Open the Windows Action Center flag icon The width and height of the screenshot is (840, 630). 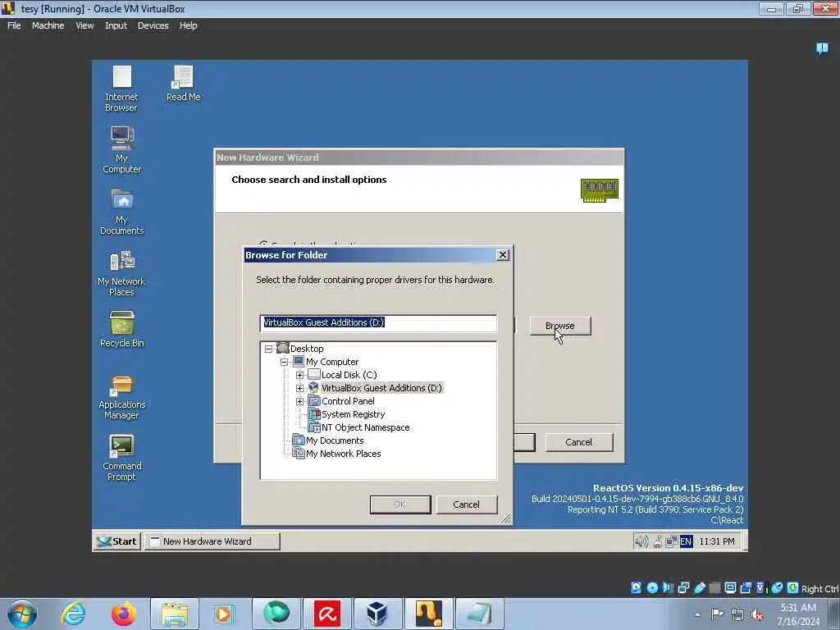point(717,614)
